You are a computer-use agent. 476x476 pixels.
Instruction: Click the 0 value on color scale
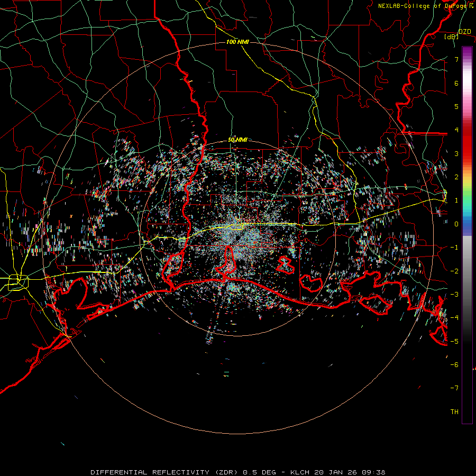456,224
